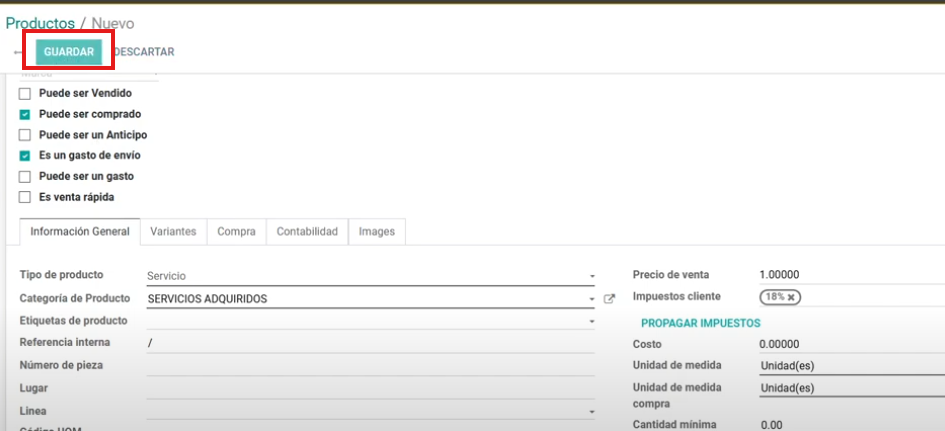Click Descartar to discard changes

(144, 52)
